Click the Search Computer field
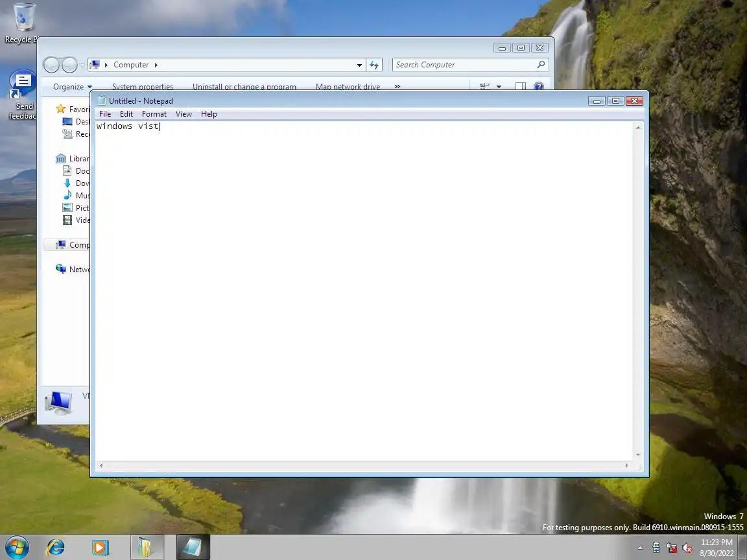 [464, 65]
